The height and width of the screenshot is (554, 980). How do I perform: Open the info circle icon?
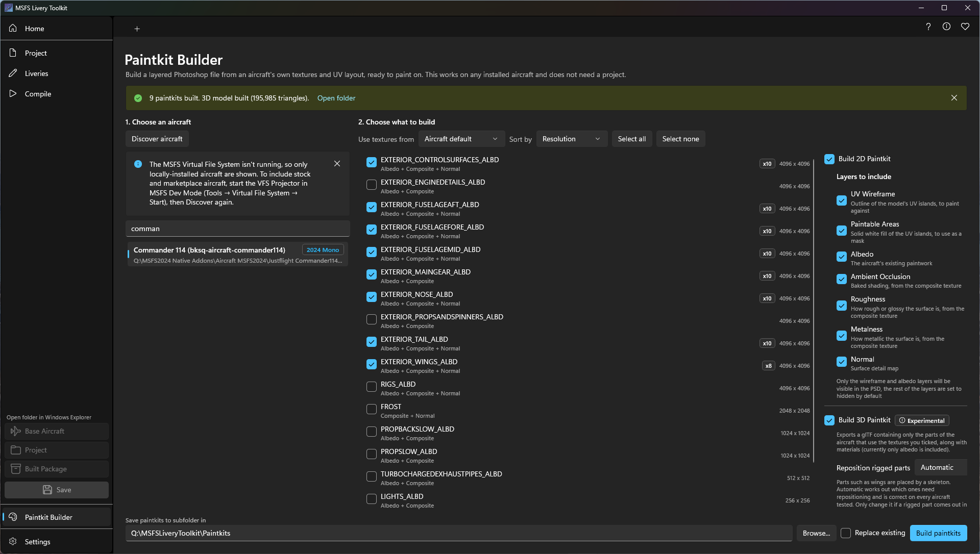pyautogui.click(x=946, y=27)
